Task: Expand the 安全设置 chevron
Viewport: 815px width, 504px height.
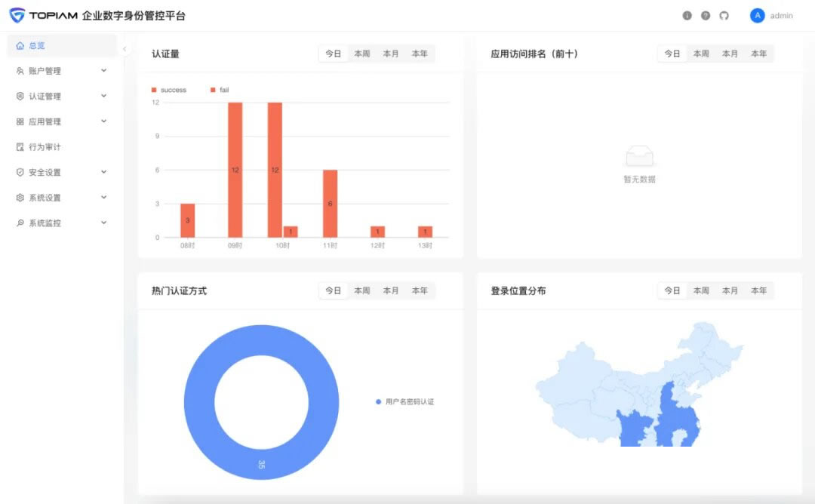Action: [104, 171]
